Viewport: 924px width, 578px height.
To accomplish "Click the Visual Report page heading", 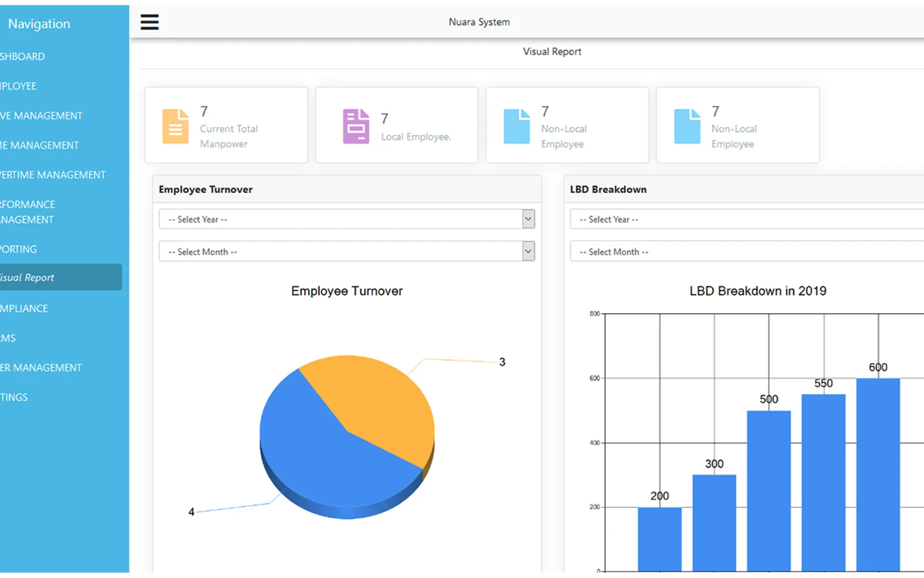I will tap(552, 51).
